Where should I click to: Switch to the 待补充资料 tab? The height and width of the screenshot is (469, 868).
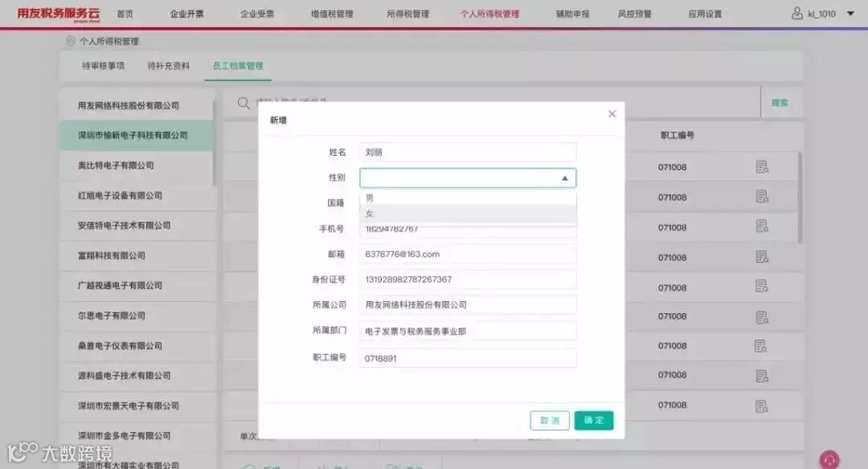(168, 66)
